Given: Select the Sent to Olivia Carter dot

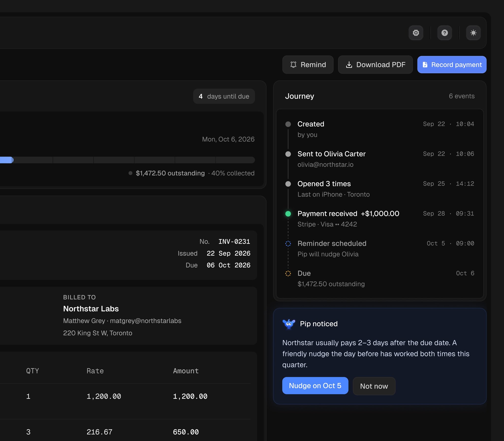Looking at the screenshot, I should click(288, 154).
